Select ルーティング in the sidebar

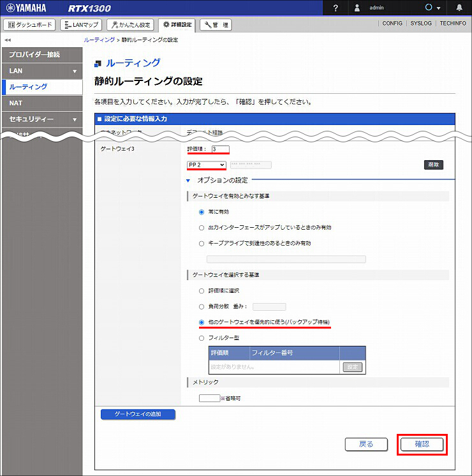tap(42, 87)
